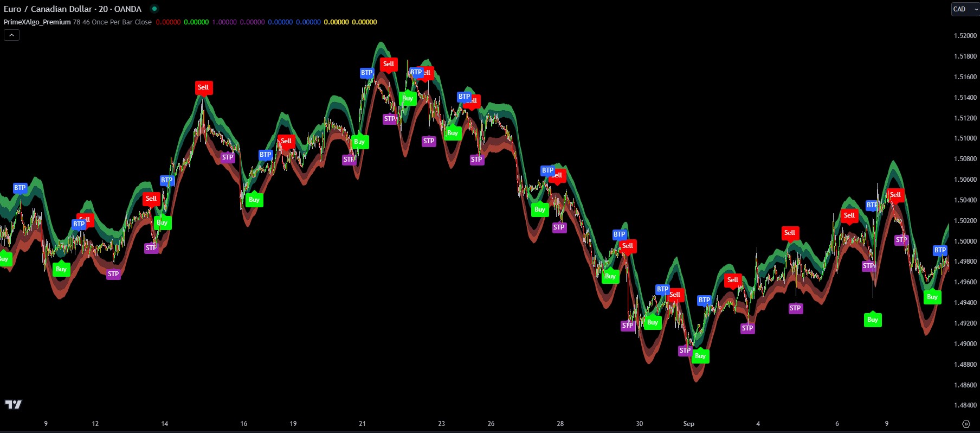The height and width of the screenshot is (433, 980).
Task: Click price axis label 1.52000
Action: click(965, 36)
